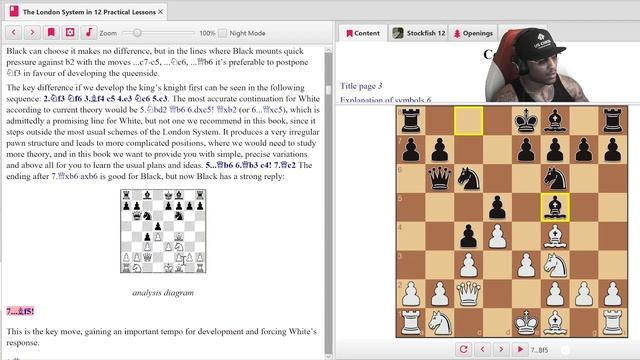Click the 100% zoom value
Screen dimensions: 640x360
[207, 33]
